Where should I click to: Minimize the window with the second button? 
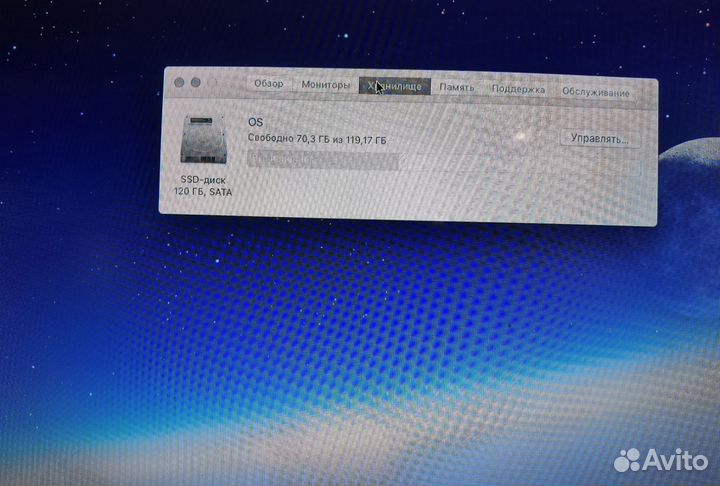pyautogui.click(x=196, y=82)
